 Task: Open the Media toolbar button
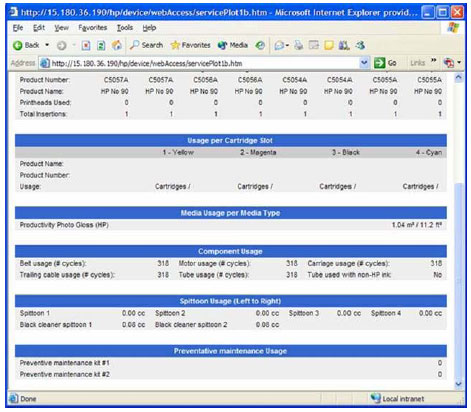[233, 45]
